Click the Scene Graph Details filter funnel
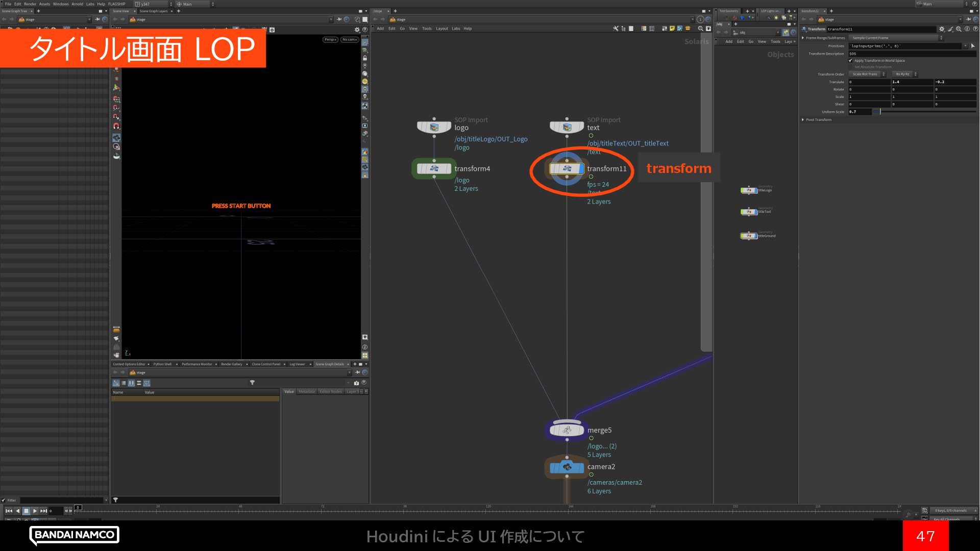 pyautogui.click(x=252, y=383)
